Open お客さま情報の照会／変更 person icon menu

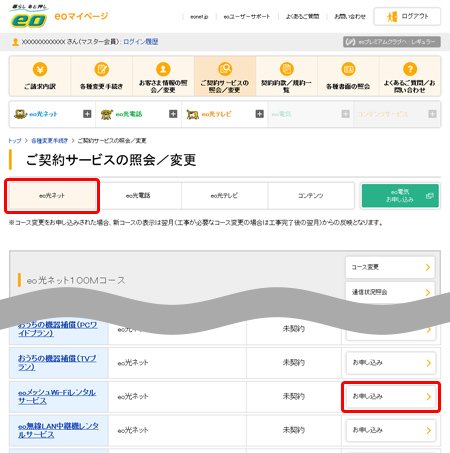tap(163, 76)
